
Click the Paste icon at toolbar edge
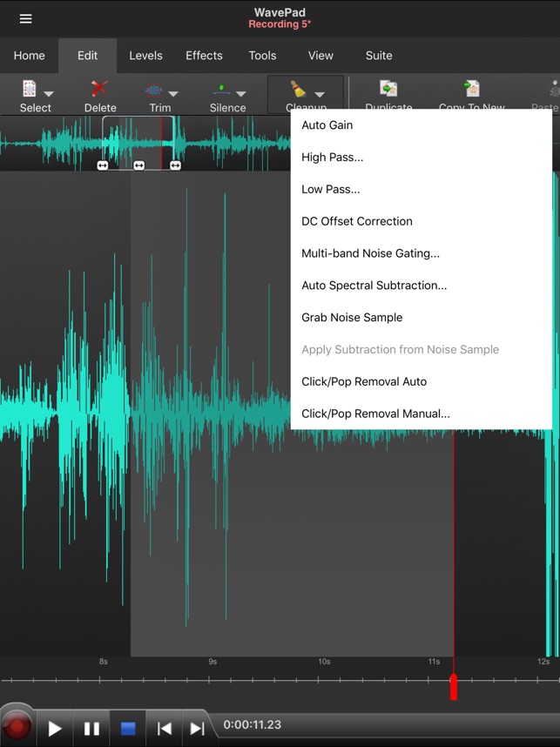(x=554, y=90)
